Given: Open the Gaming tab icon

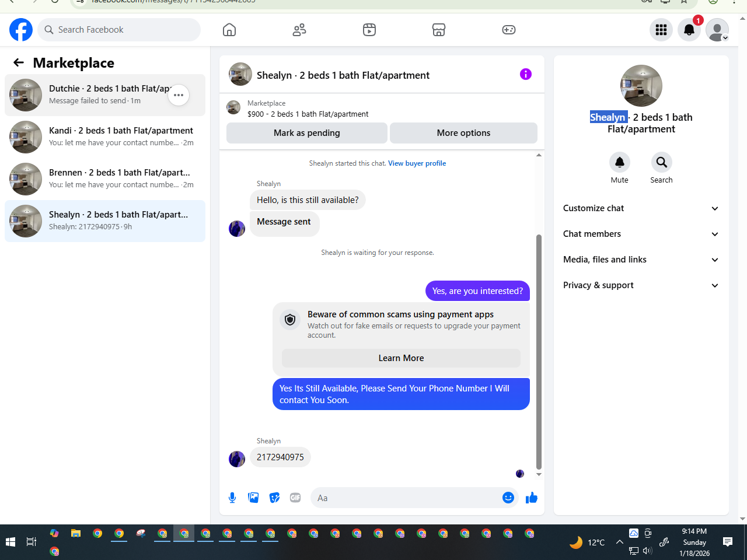Looking at the screenshot, I should pos(509,30).
